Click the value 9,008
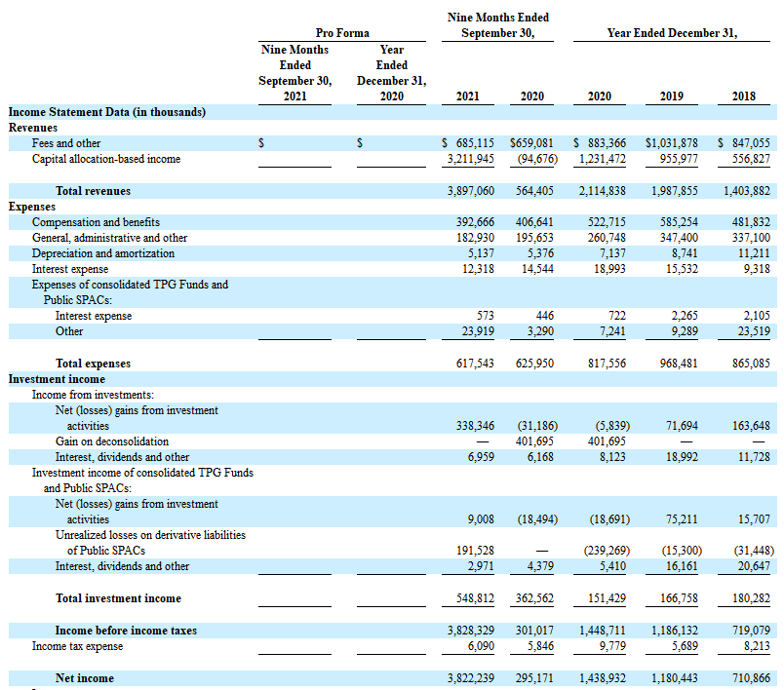784x690 pixels. coord(481,519)
